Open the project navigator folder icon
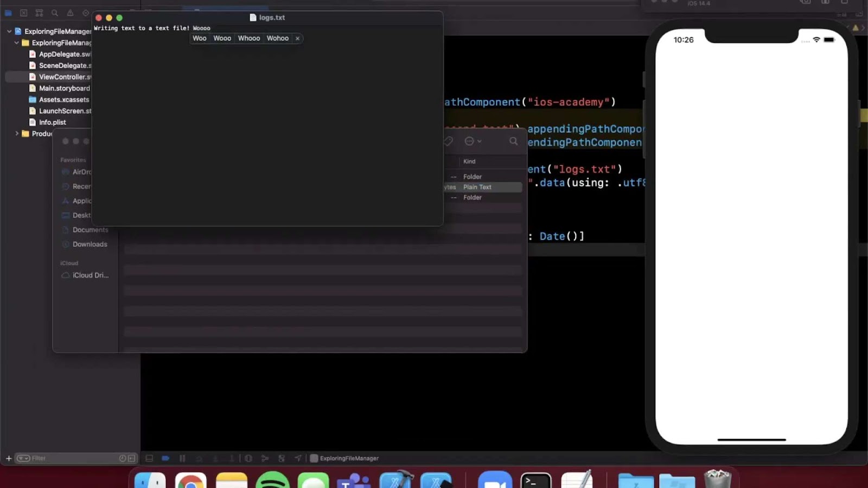Screen dimensions: 868x488 click(8, 12)
